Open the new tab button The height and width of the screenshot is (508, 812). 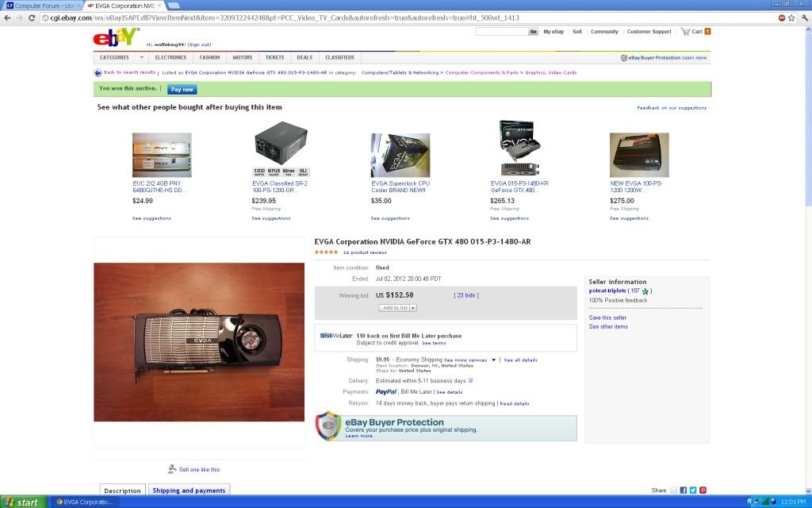coord(174,6)
